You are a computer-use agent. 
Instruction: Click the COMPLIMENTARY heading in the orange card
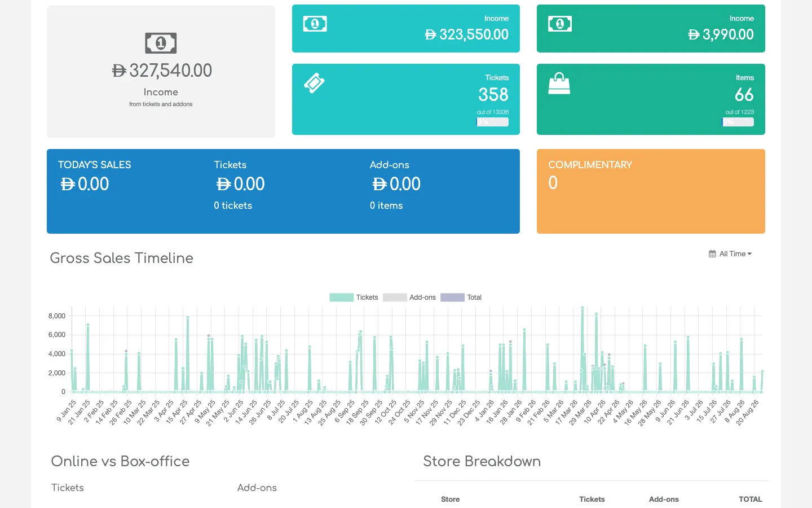pyautogui.click(x=590, y=165)
